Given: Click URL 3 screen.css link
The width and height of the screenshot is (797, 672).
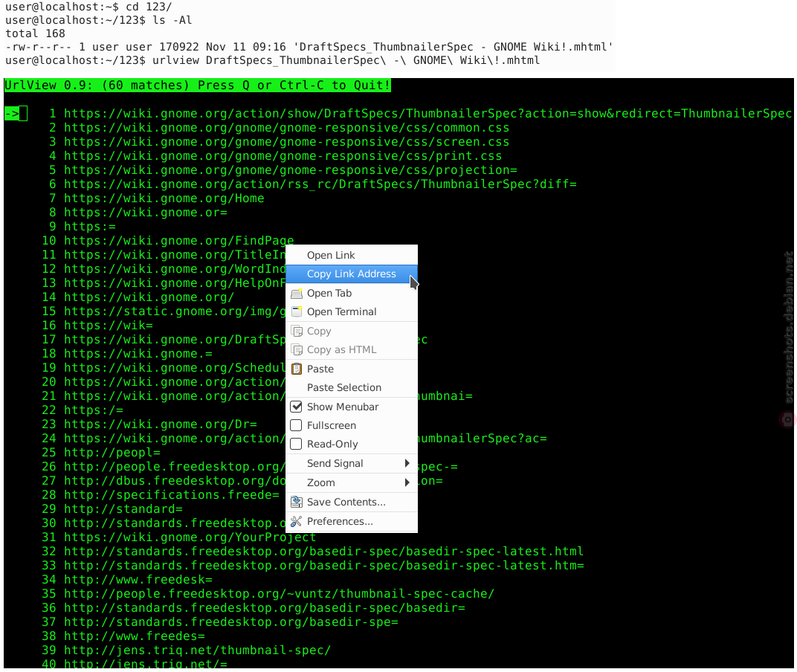Looking at the screenshot, I should [287, 142].
